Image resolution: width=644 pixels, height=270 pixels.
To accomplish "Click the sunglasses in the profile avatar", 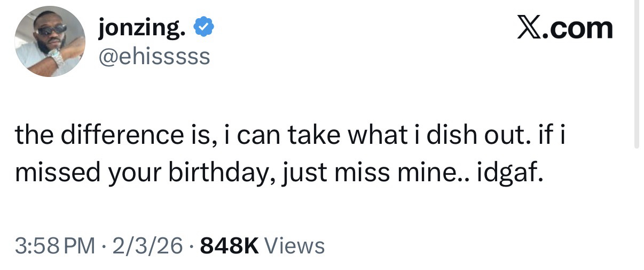I will pyautogui.click(x=52, y=30).
